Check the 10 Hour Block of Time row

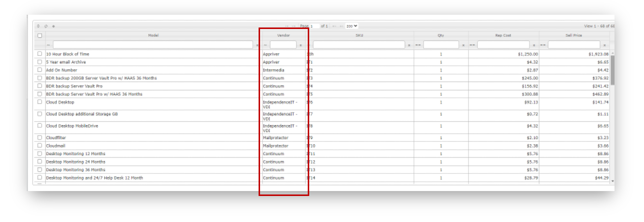[x=40, y=54]
